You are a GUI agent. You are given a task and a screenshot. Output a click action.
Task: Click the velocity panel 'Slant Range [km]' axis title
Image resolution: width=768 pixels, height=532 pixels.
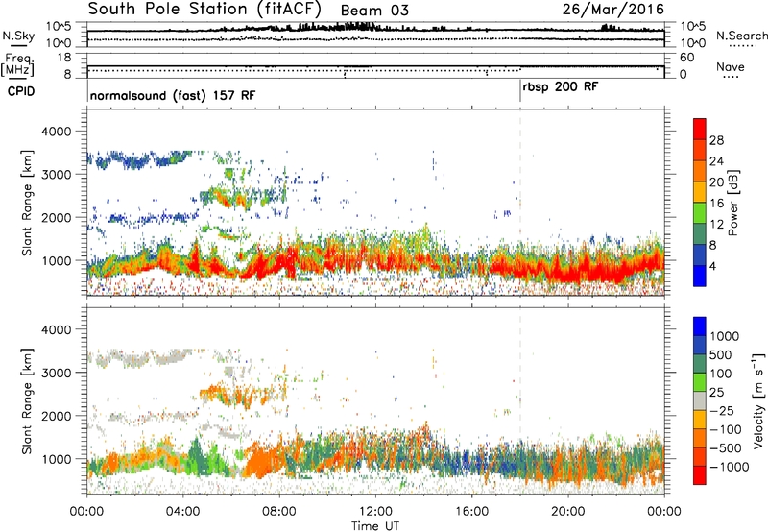27,400
